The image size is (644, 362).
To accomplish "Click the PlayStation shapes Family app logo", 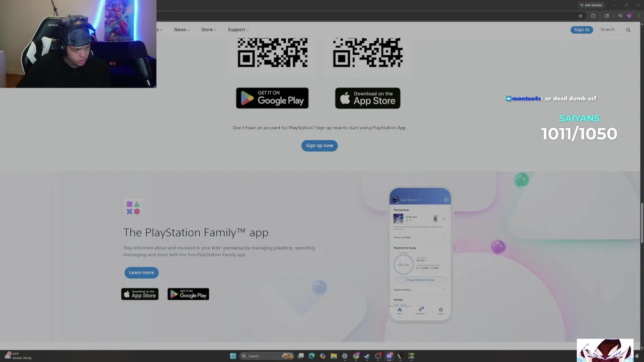I will coord(133,208).
